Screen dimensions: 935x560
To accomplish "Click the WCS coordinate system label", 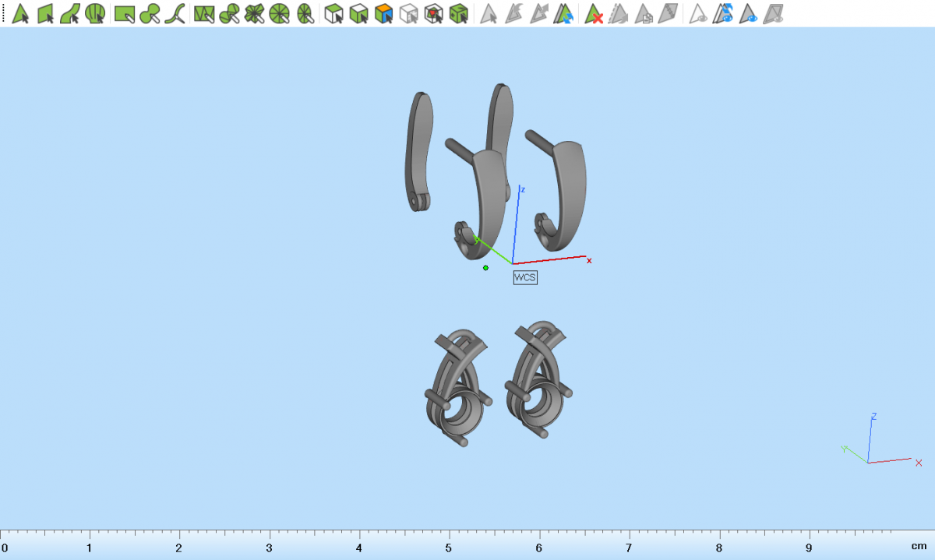I will pyautogui.click(x=525, y=277).
